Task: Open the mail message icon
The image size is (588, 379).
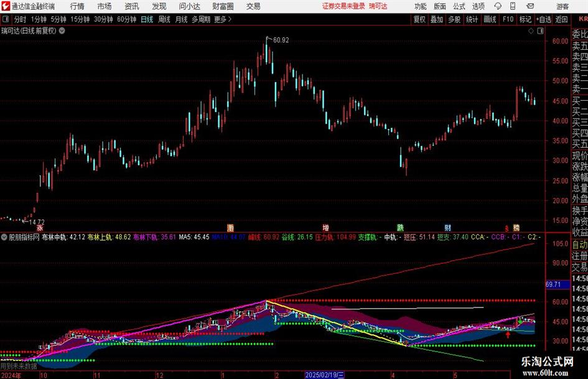Action: [x=530, y=6]
